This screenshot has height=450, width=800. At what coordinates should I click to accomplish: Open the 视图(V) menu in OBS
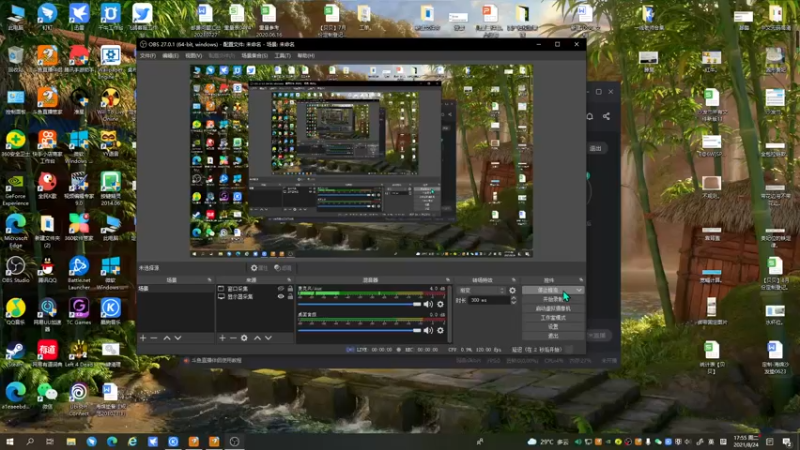(193, 56)
